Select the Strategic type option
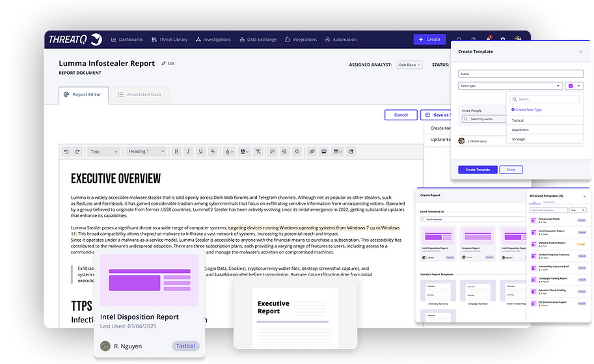Image resolution: width=594 pixels, height=364 pixels. tap(545, 139)
